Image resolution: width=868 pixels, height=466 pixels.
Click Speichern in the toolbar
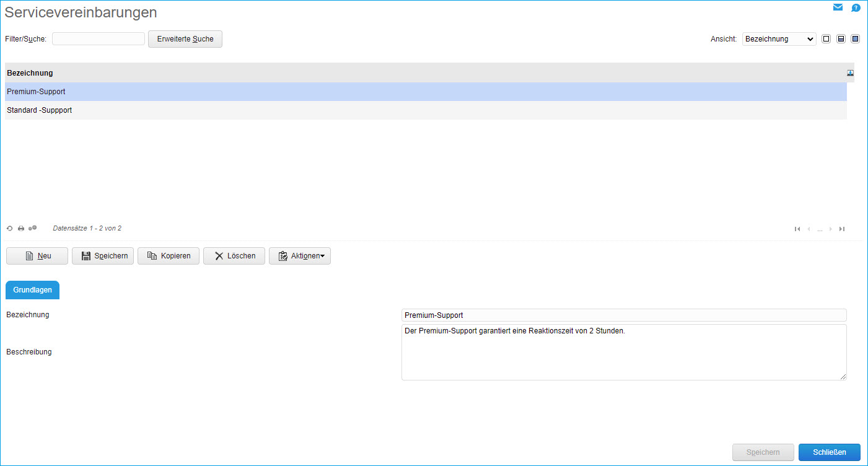tap(103, 256)
